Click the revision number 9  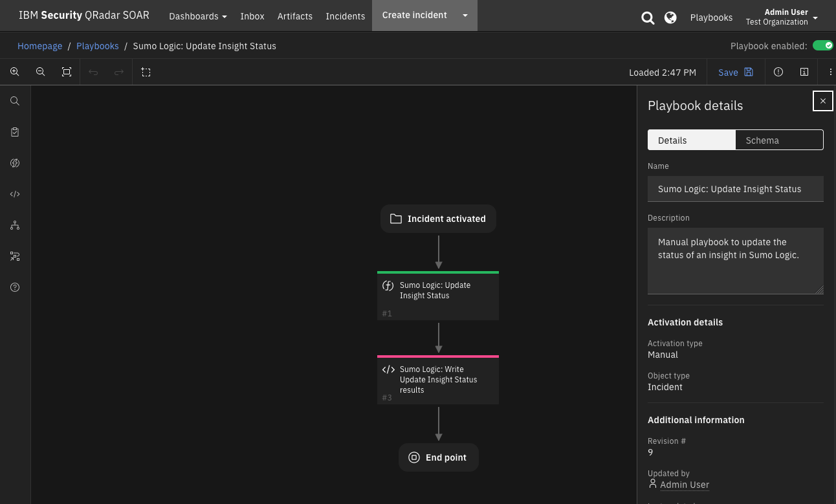coord(650,452)
